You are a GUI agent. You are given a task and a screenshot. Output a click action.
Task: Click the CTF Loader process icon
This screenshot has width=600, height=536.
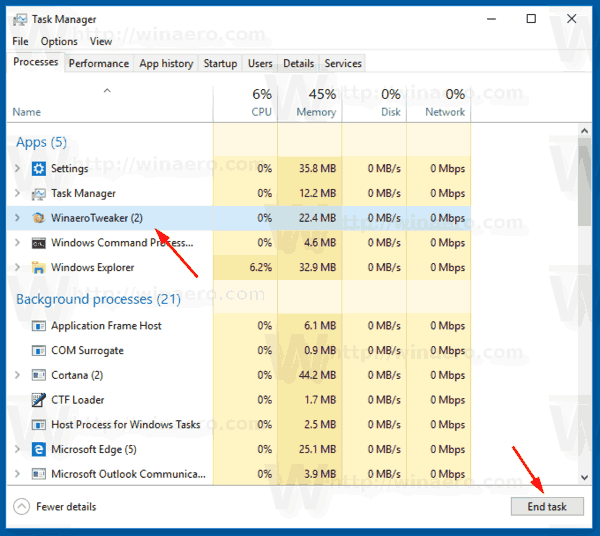(39, 400)
